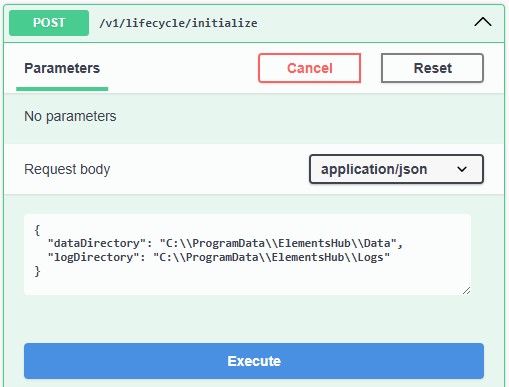Click inside the request body JSON editor
Viewport: 509px width, 387px height.
[247, 254]
